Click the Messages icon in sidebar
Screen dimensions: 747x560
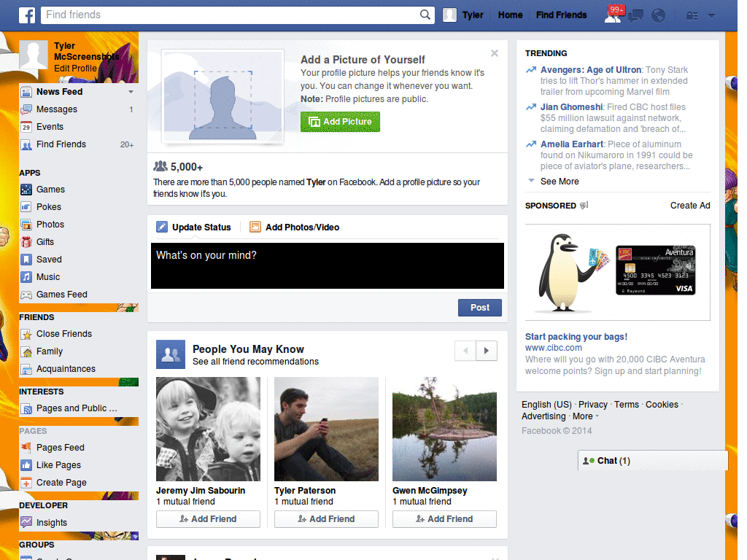point(26,109)
